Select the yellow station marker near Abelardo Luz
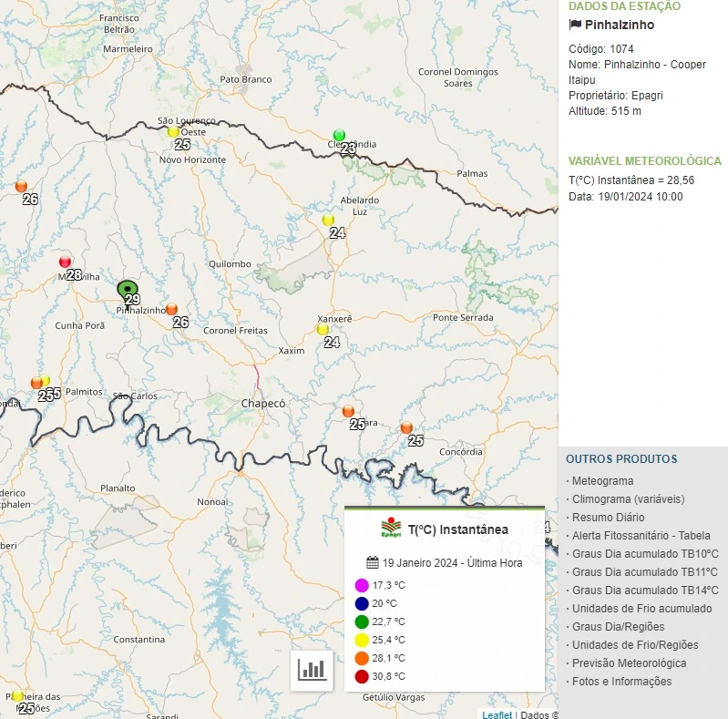This screenshot has height=719, width=728. click(x=328, y=220)
